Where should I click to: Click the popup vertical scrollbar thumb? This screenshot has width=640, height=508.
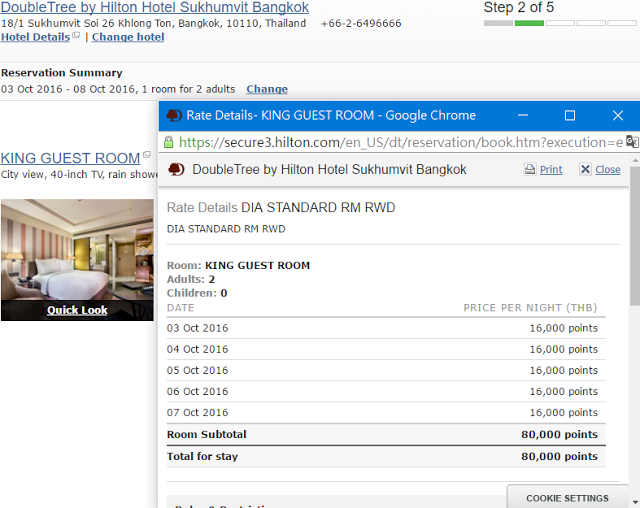[635, 236]
